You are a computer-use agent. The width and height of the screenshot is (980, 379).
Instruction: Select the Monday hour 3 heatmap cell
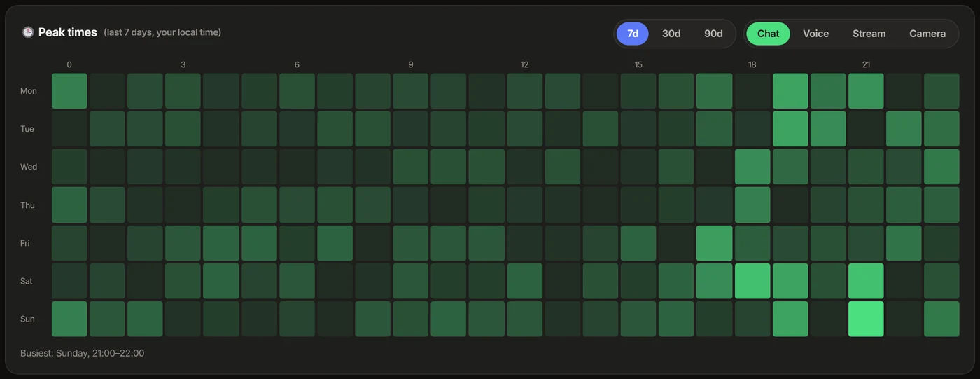click(183, 91)
